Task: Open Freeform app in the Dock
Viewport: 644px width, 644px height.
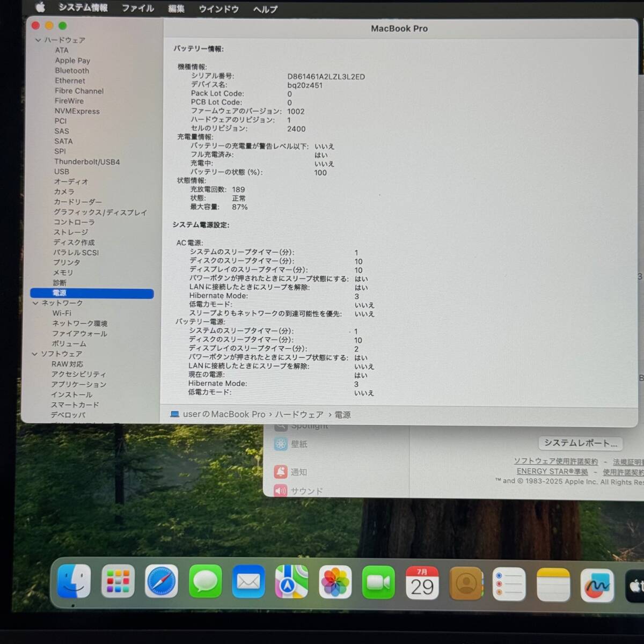Action: (x=597, y=585)
